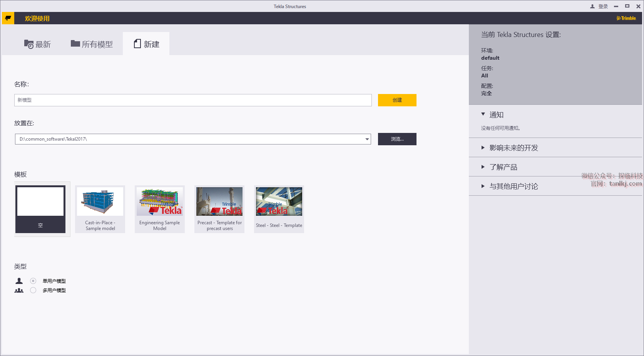This screenshot has height=356, width=644.
Task: Click the 名称 model name input field
Action: click(193, 100)
